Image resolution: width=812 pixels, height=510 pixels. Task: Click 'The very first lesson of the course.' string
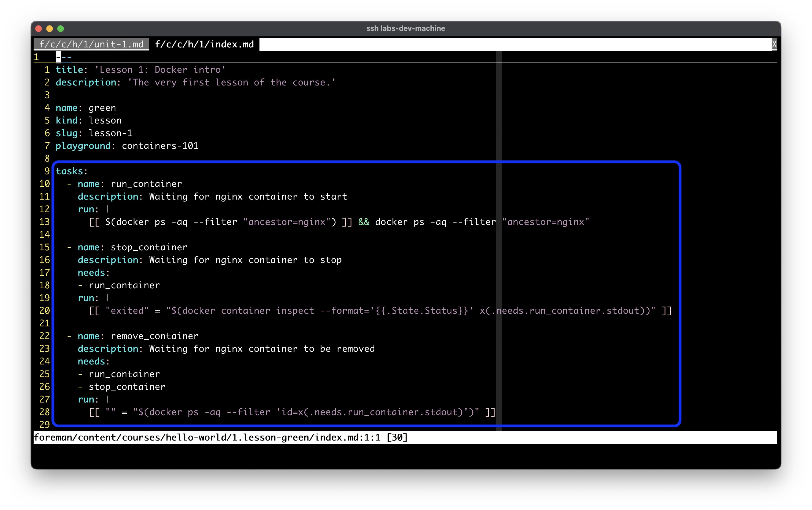tap(231, 82)
